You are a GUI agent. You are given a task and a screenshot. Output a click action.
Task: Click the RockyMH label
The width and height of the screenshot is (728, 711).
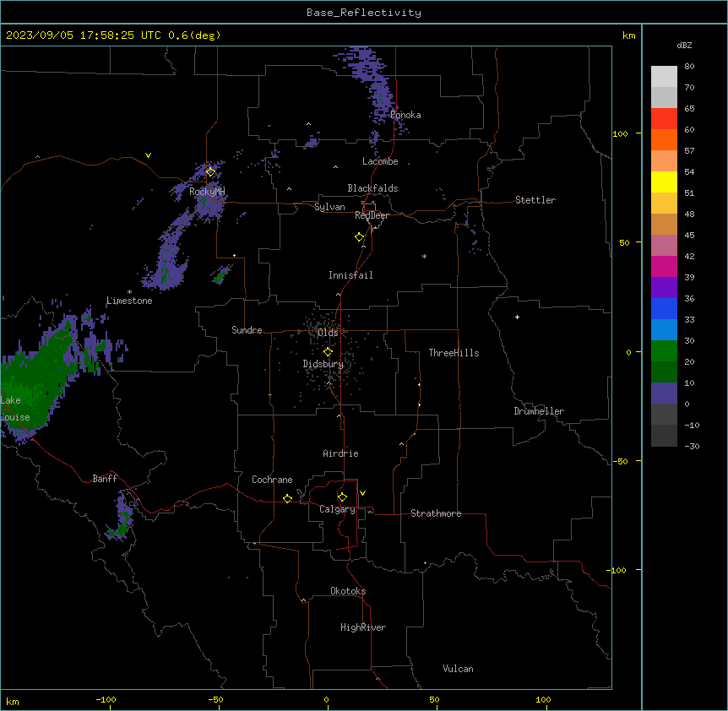pos(207,191)
